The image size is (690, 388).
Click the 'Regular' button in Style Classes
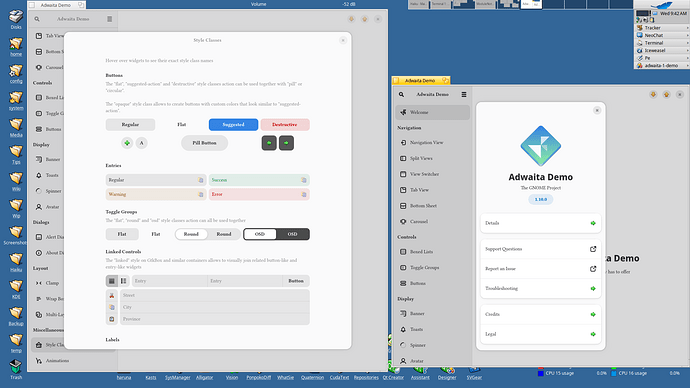pos(130,124)
